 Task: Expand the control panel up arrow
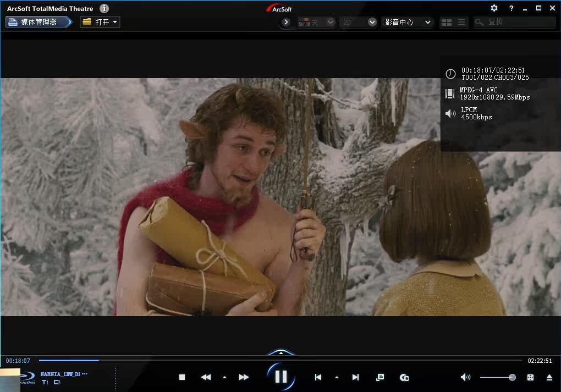tap(281, 352)
